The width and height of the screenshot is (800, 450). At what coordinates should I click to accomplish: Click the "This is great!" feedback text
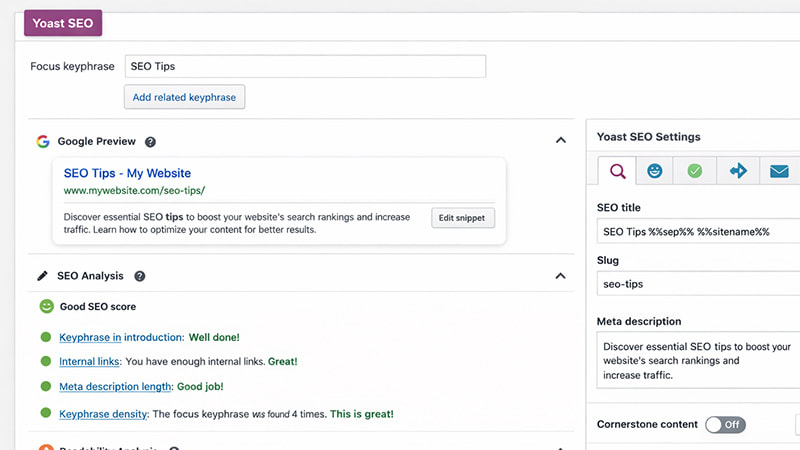tap(362, 414)
